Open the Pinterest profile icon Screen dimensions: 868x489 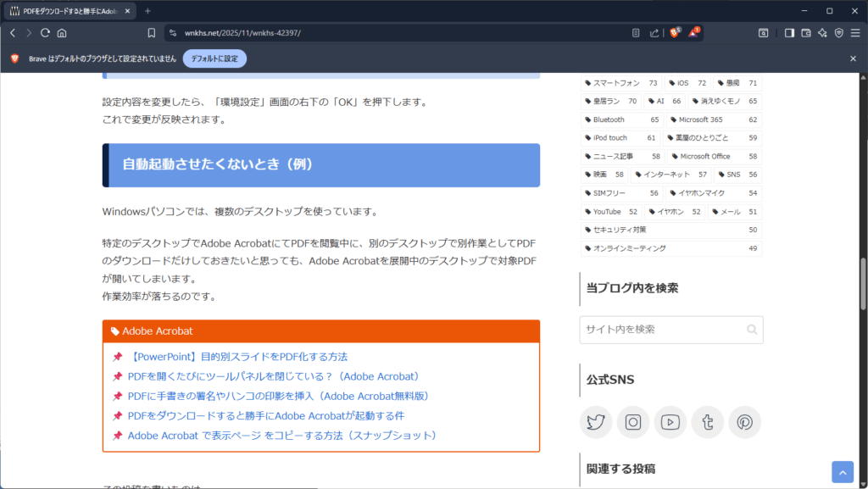[x=745, y=422]
